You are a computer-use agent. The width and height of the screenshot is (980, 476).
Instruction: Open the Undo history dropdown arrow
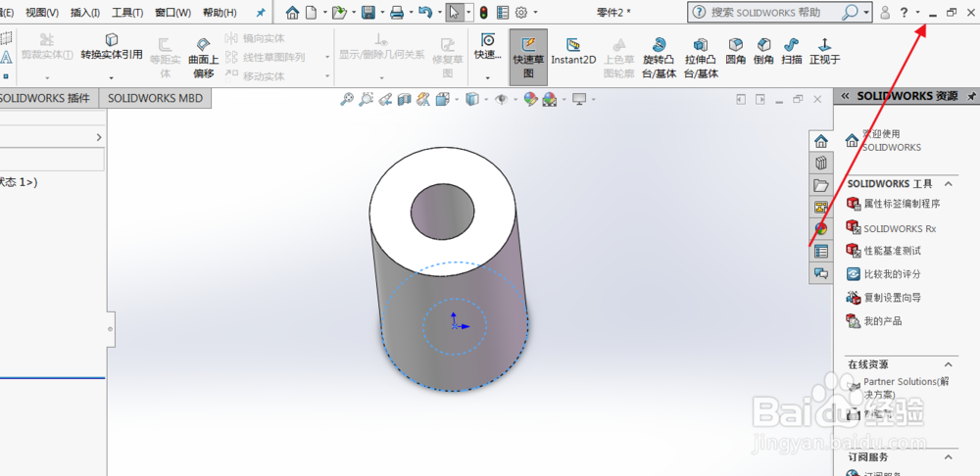[439, 13]
